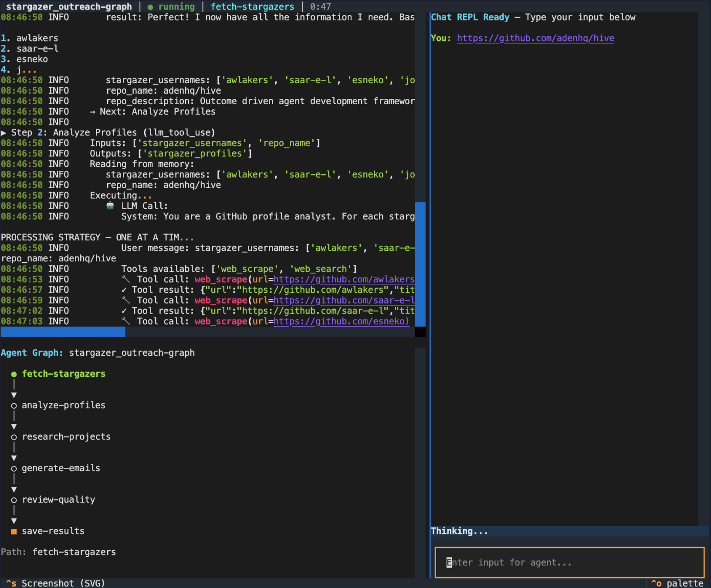Image resolution: width=711 pixels, height=588 pixels.
Task: Select the generate-emails node circle
Action: [14, 469]
